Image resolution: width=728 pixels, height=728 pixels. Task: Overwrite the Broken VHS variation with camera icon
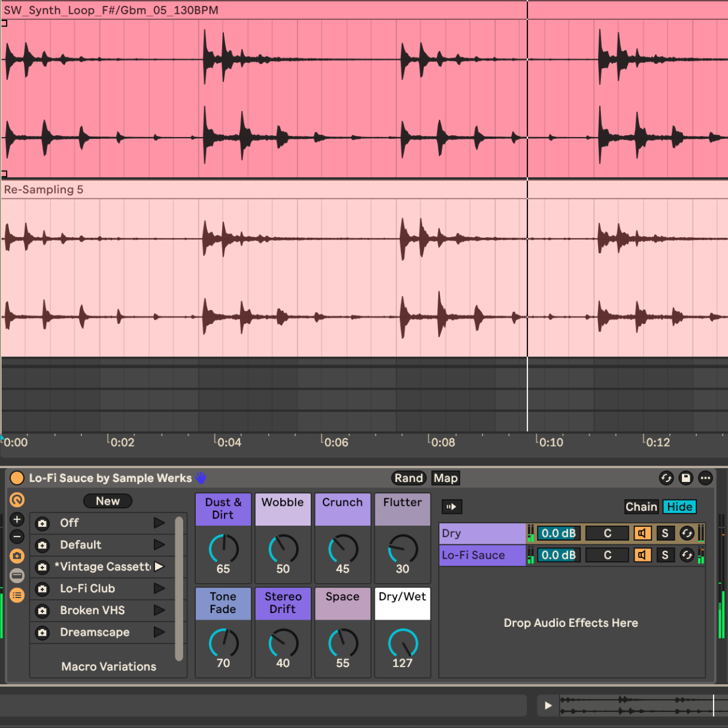[43, 611]
